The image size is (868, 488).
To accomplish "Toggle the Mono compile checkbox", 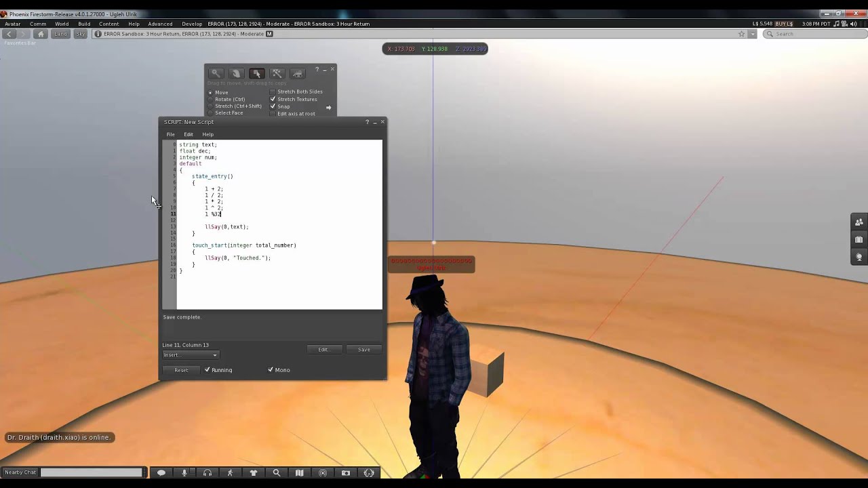I will (279, 370).
